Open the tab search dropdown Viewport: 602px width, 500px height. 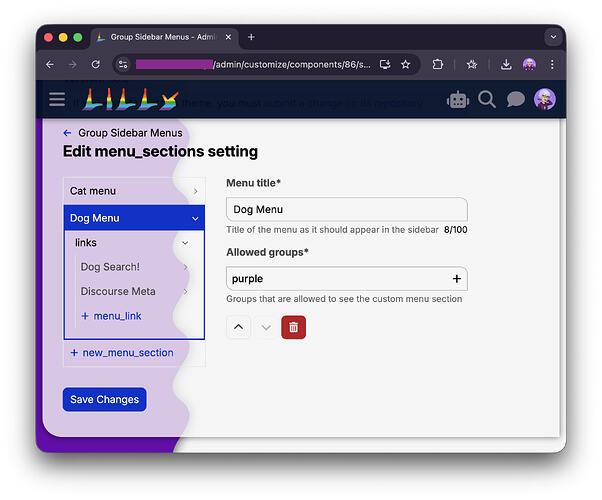(553, 37)
